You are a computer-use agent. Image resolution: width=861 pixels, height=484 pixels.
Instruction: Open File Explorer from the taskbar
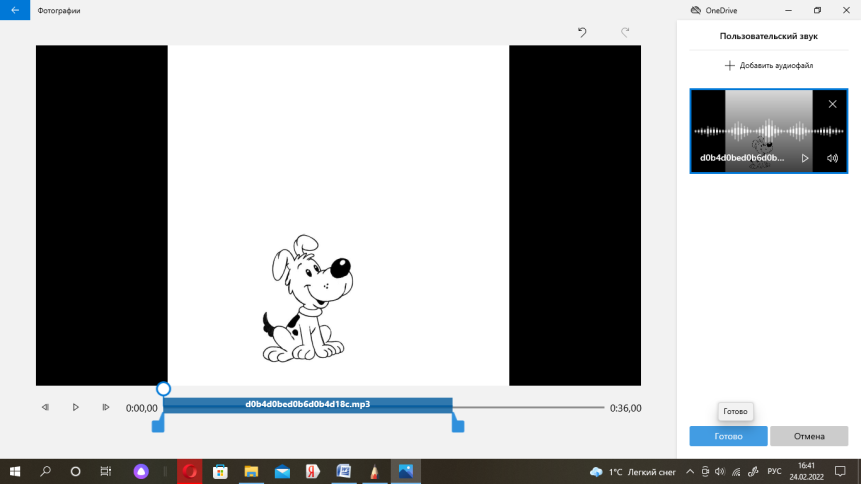tap(251, 471)
